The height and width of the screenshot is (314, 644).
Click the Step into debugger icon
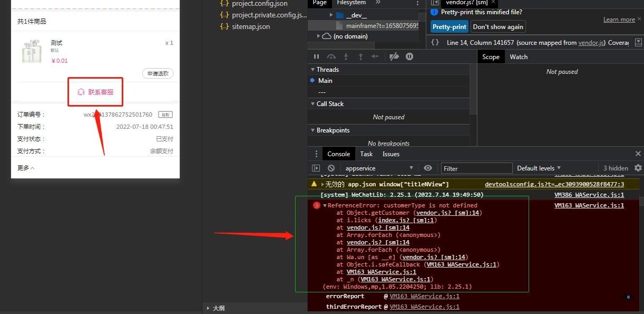coord(346,56)
